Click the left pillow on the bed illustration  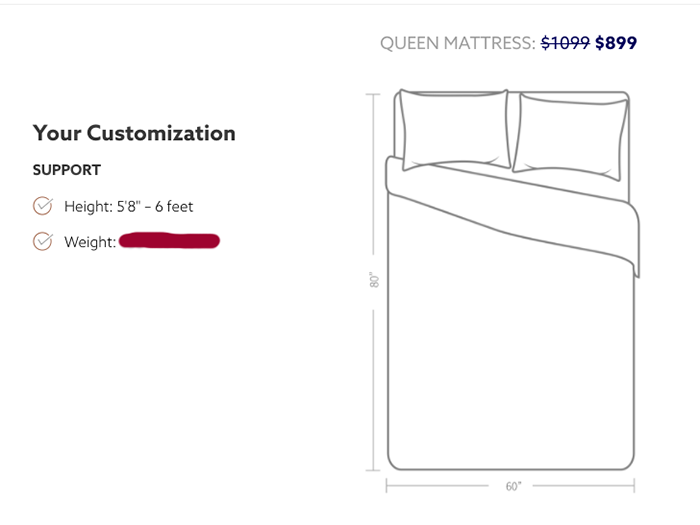[x=453, y=128]
